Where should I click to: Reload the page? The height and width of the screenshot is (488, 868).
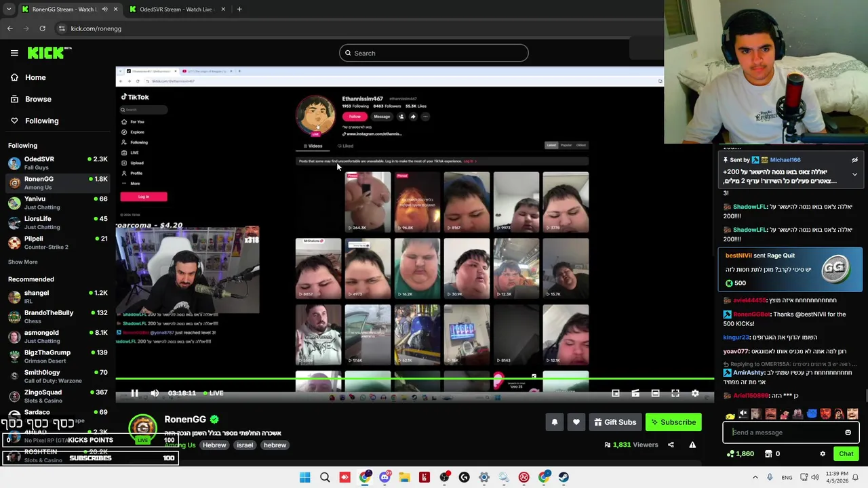42,28
